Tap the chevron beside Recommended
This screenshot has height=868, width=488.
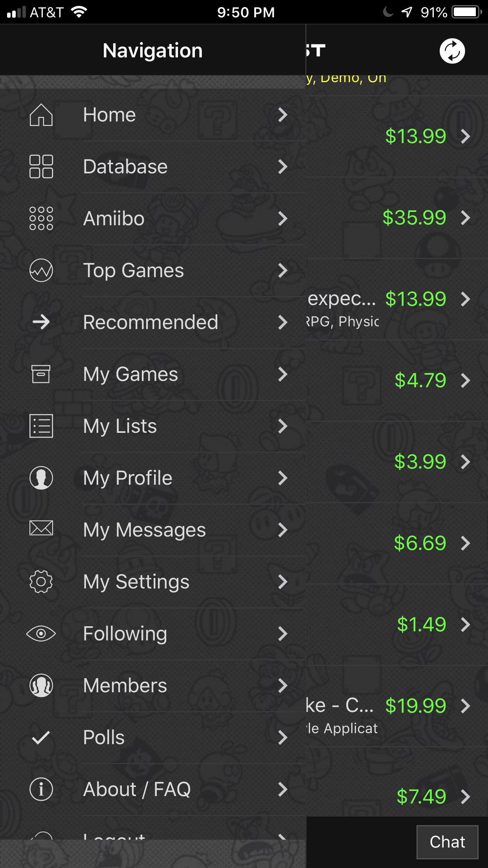click(x=283, y=322)
